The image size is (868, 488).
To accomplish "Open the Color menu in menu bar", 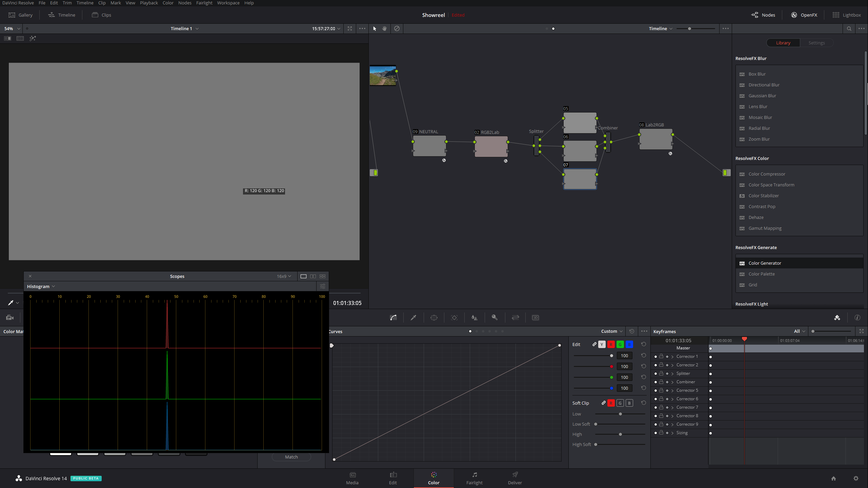I will point(167,3).
